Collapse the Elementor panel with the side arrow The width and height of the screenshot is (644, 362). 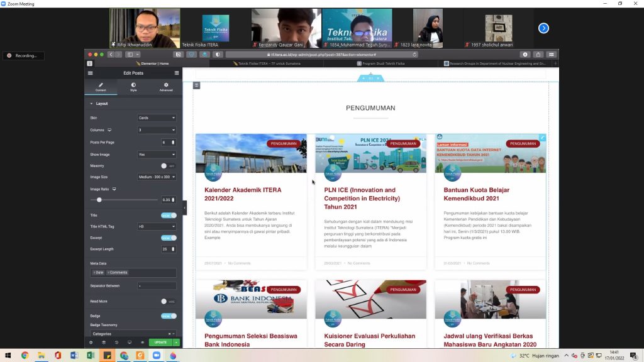(184, 207)
